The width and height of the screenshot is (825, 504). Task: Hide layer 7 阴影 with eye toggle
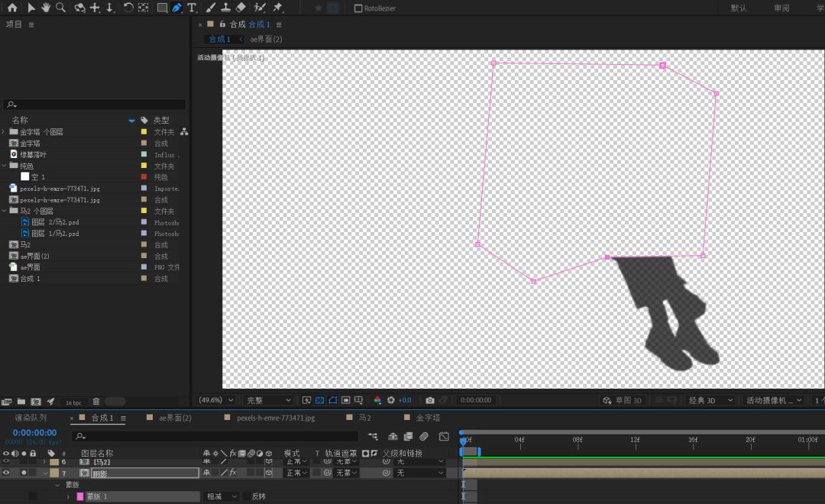click(6, 473)
